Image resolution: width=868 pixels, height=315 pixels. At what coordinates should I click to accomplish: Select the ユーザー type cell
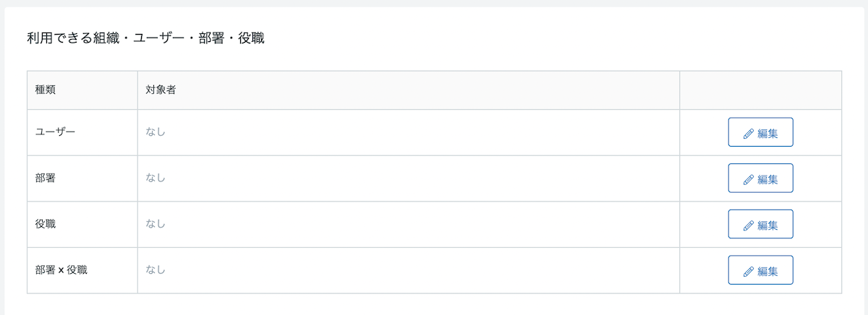click(82, 133)
